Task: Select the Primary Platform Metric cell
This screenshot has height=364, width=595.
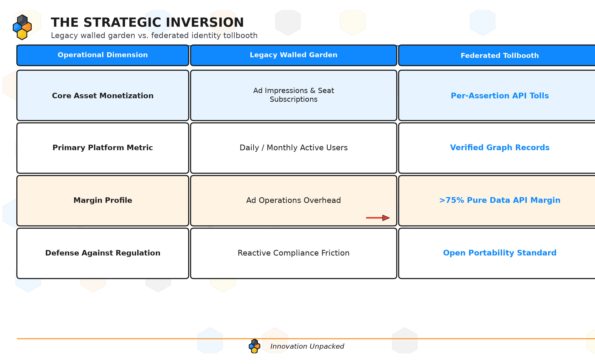Action: pos(103,148)
